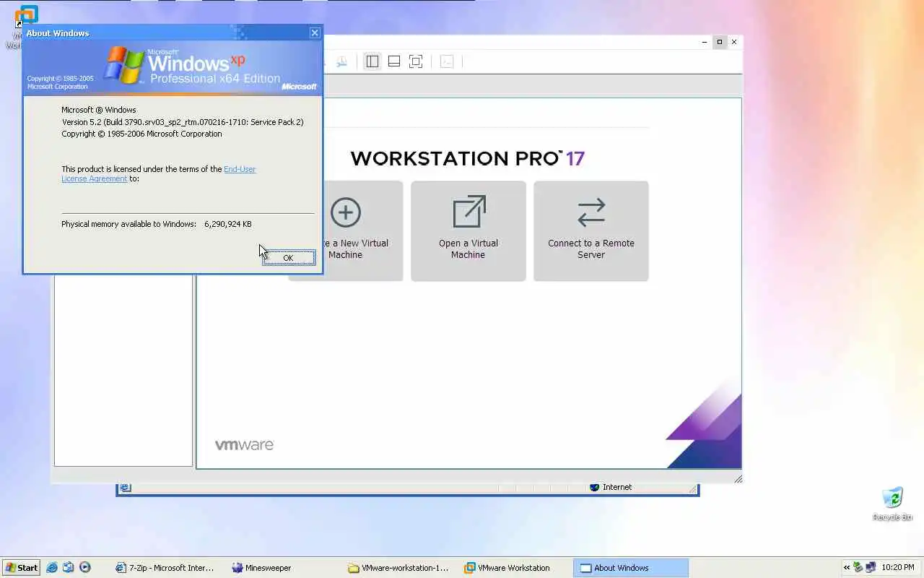
Task: Toggle the VMware thumbnail bar icon
Action: pyautogui.click(x=394, y=61)
